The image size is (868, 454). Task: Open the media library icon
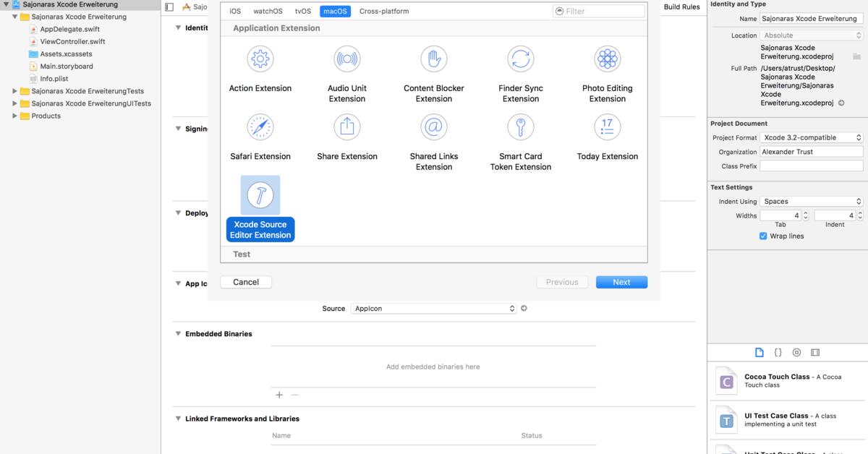tap(815, 352)
